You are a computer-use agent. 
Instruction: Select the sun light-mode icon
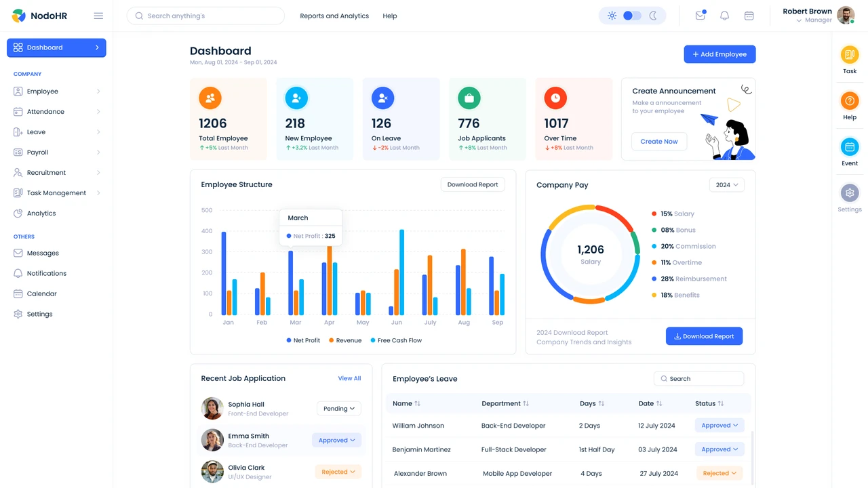(612, 16)
